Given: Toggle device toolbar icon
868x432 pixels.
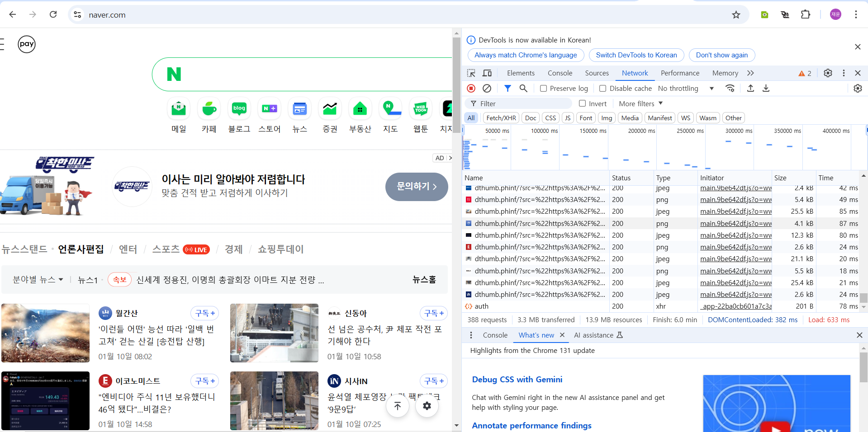Looking at the screenshot, I should [x=487, y=73].
